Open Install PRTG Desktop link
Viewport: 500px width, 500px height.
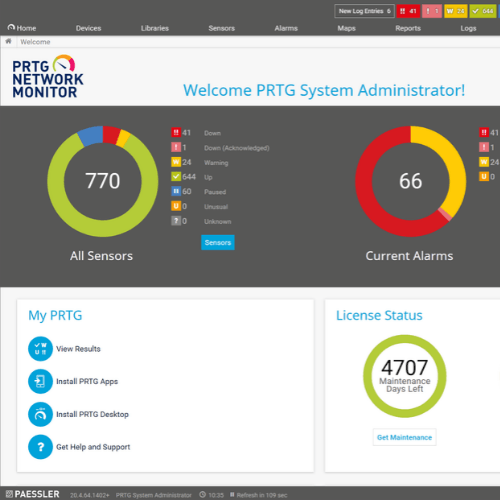click(92, 414)
